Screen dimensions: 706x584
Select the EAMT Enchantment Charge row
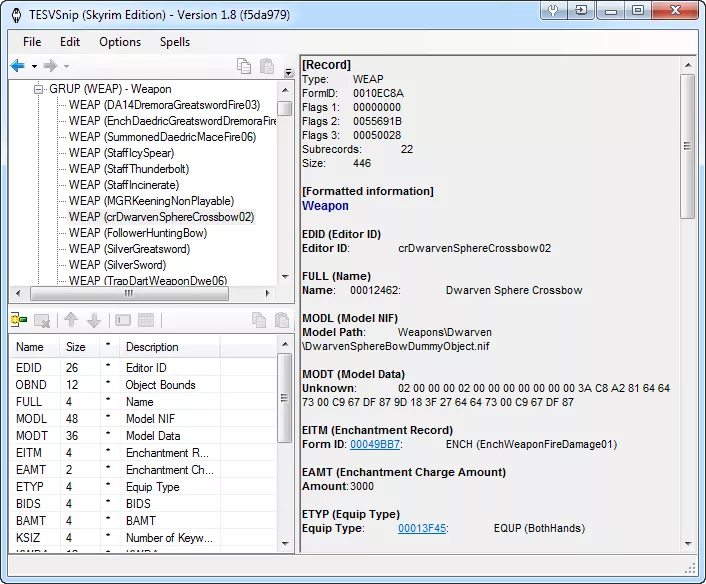click(x=143, y=470)
